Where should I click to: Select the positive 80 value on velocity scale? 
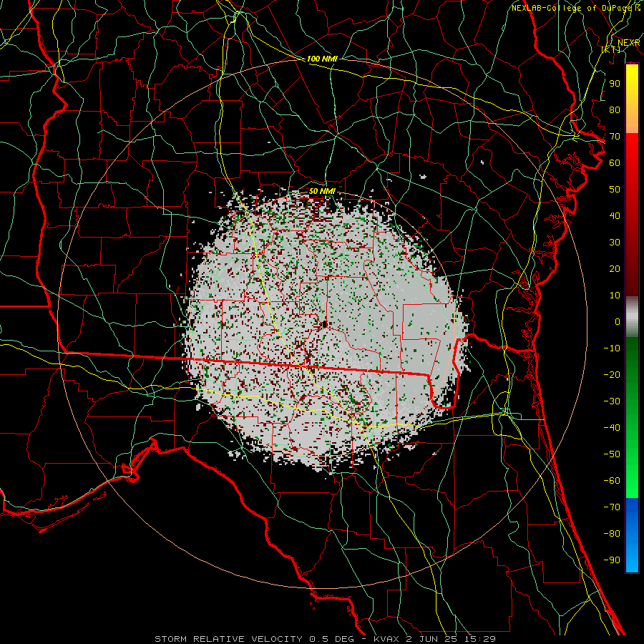pyautogui.click(x=615, y=110)
